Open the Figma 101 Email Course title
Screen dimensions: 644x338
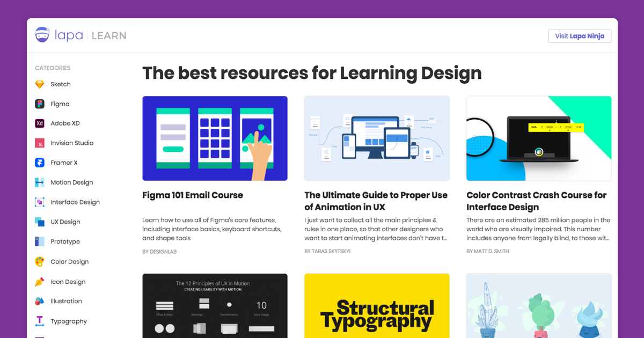click(x=193, y=195)
